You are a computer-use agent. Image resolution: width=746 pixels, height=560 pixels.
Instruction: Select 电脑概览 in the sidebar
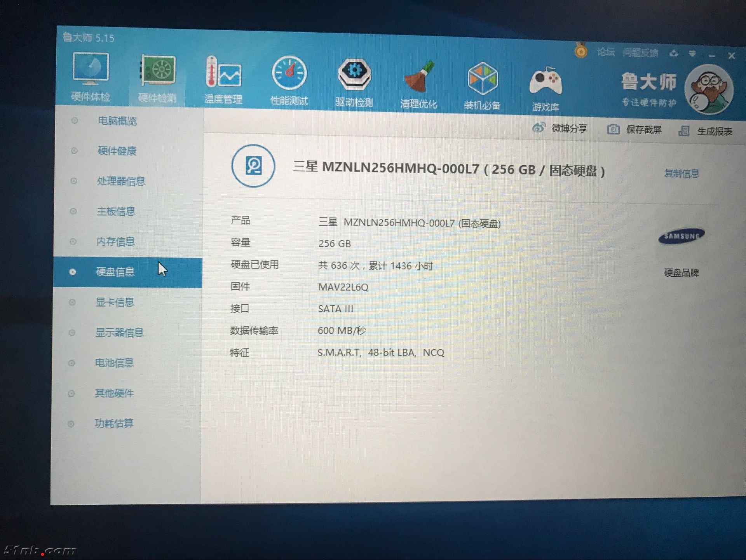pyautogui.click(x=117, y=121)
